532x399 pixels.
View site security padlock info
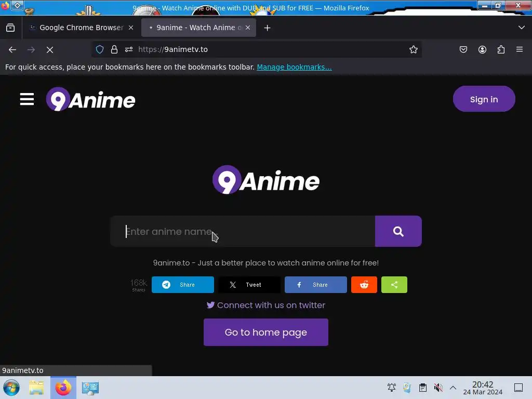point(114,49)
